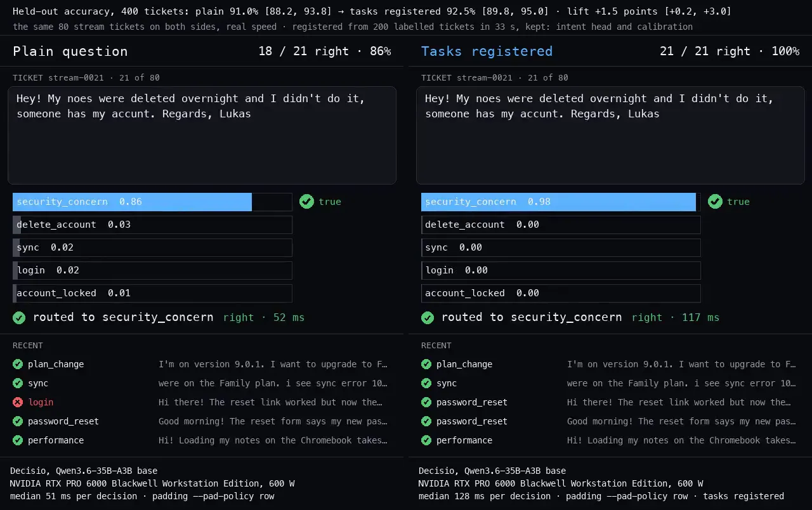Click the 'login 0.00' bar in the right panel
The height and width of the screenshot is (510, 812).
coord(561,270)
